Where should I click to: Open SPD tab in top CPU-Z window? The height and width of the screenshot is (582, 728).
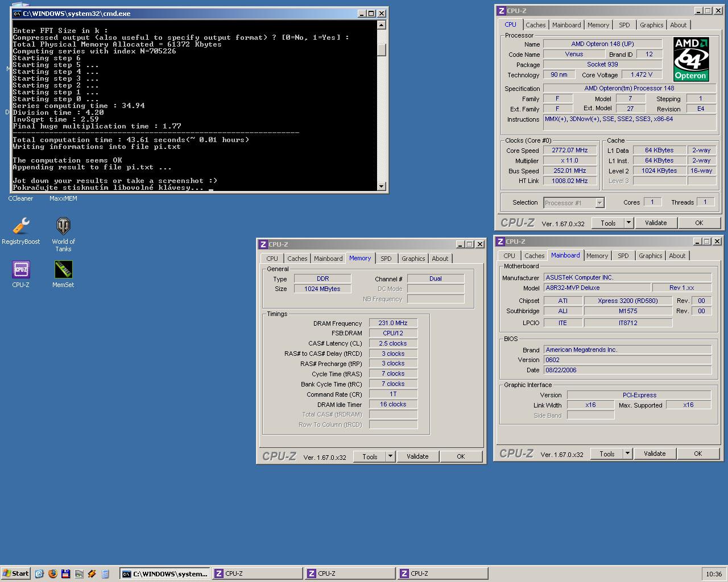(x=624, y=25)
